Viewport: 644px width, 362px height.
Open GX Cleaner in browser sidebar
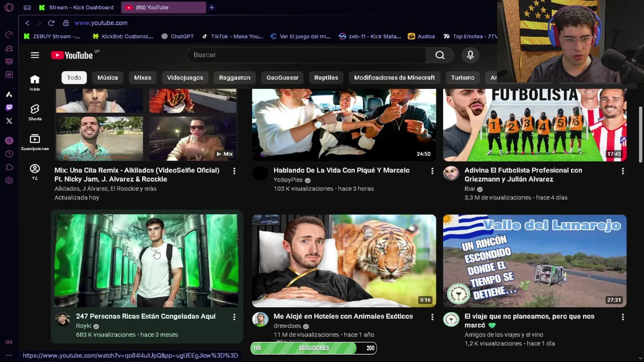click(x=9, y=48)
